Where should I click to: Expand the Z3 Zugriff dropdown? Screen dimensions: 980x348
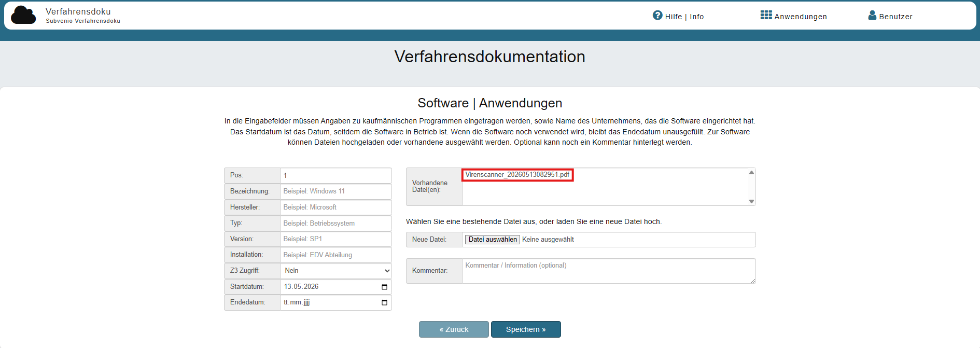click(336, 271)
